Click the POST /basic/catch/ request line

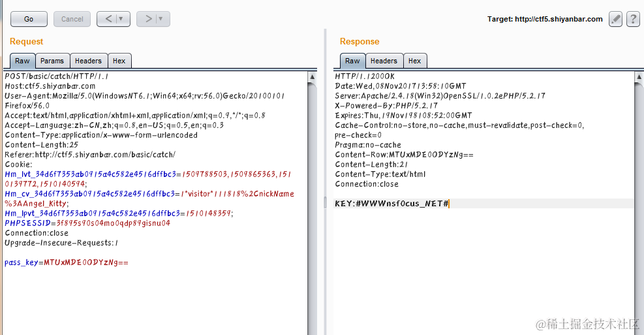pyautogui.click(x=57, y=76)
